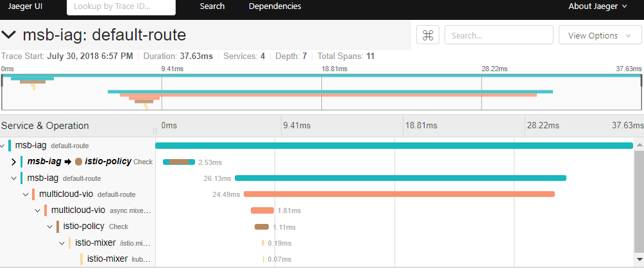This screenshot has height=272, width=644.
Task: Collapse the multicloud-vio default-route row
Action: (x=26, y=194)
